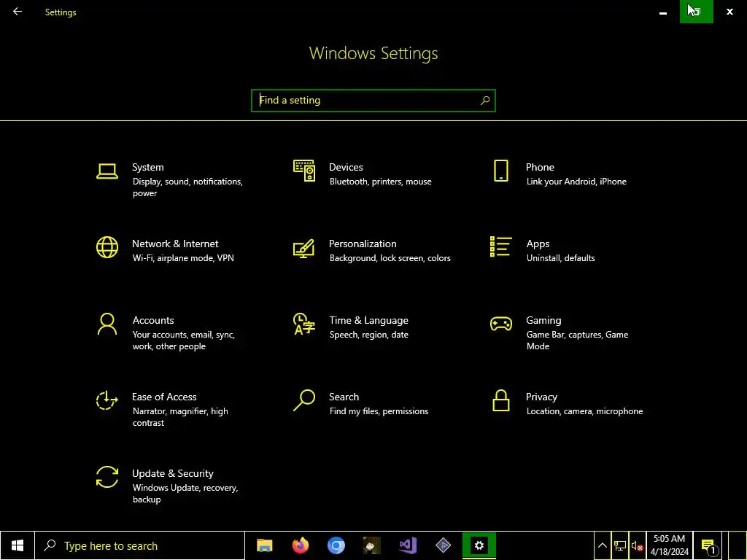Open the notification Action Center icon
Image resolution: width=747 pixels, height=560 pixels.
708,546
